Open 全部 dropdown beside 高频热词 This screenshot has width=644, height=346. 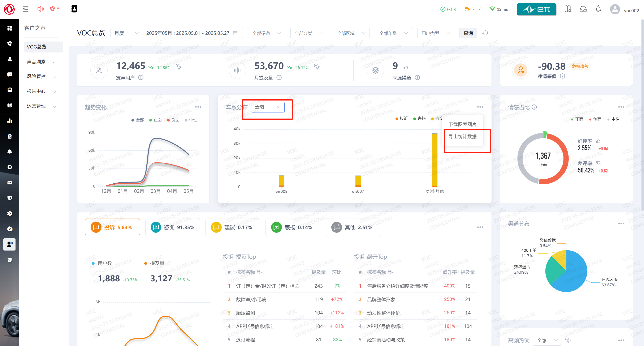coord(547,340)
